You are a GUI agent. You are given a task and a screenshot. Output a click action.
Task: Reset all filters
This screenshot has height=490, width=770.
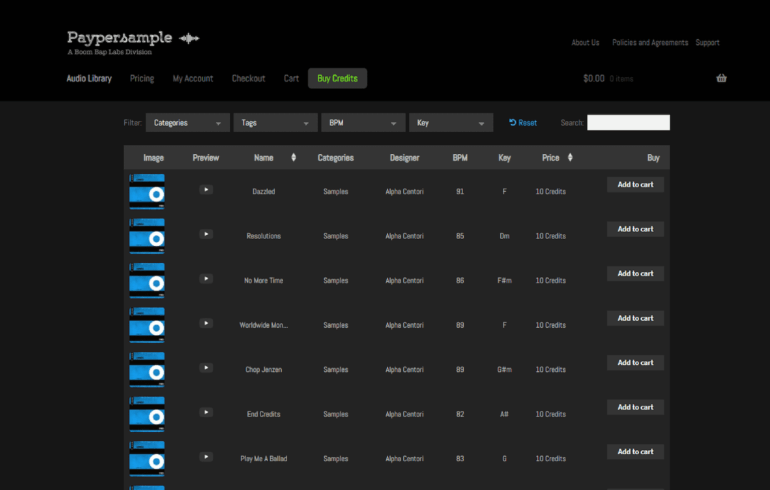(523, 123)
